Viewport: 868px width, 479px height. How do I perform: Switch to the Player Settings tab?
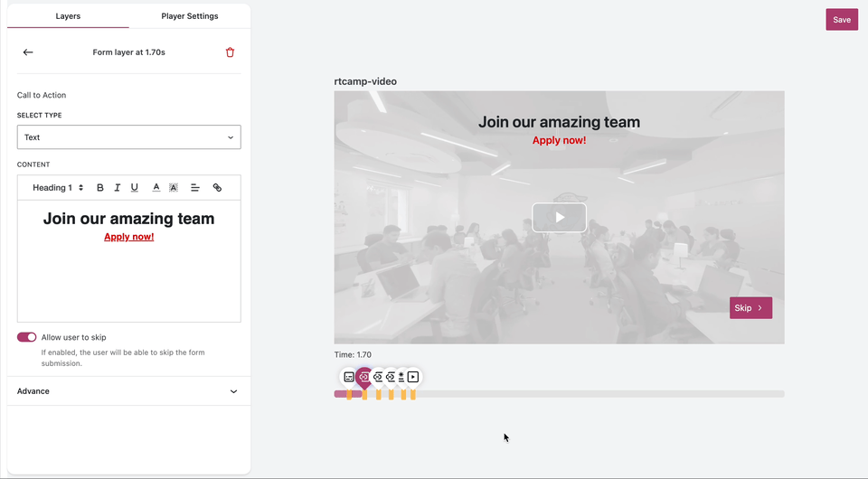(189, 16)
